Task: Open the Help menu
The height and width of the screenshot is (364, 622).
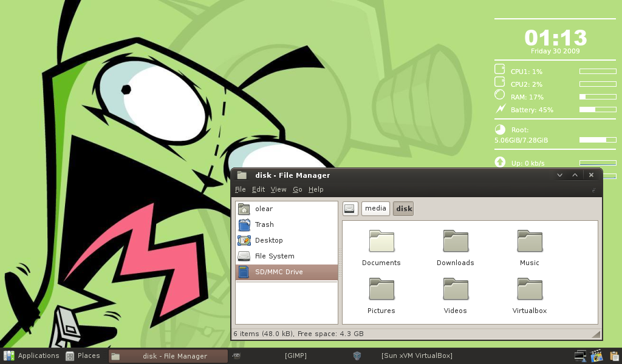Action: point(316,190)
